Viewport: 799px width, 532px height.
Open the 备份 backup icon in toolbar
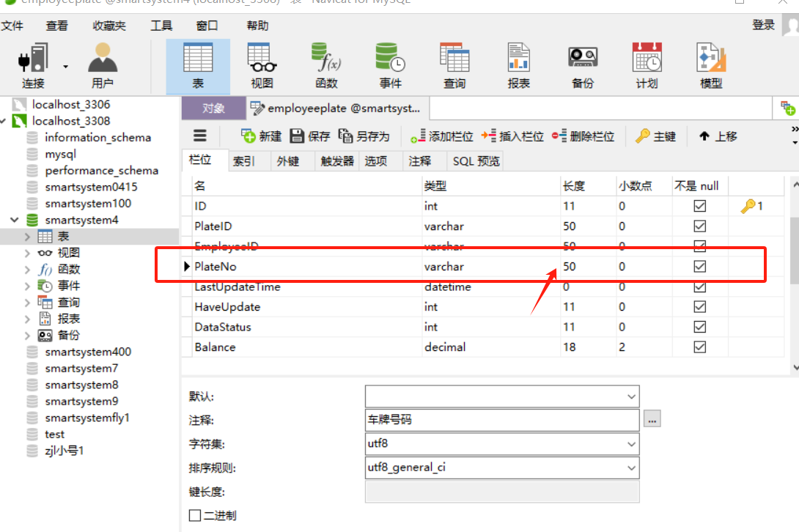583,66
